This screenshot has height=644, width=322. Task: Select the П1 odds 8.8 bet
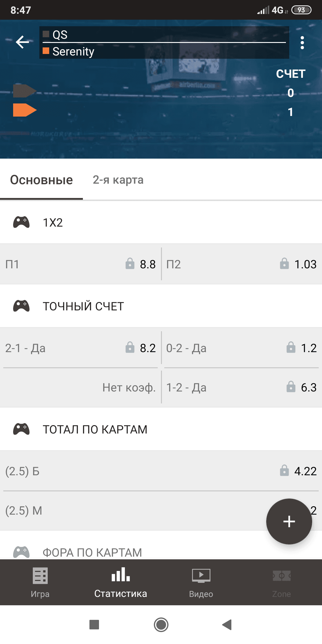click(x=80, y=264)
